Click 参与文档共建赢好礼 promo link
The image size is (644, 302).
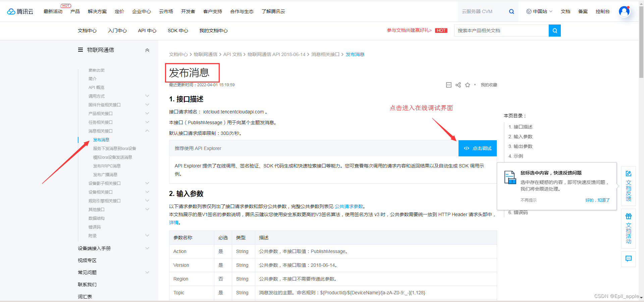tap(409, 30)
